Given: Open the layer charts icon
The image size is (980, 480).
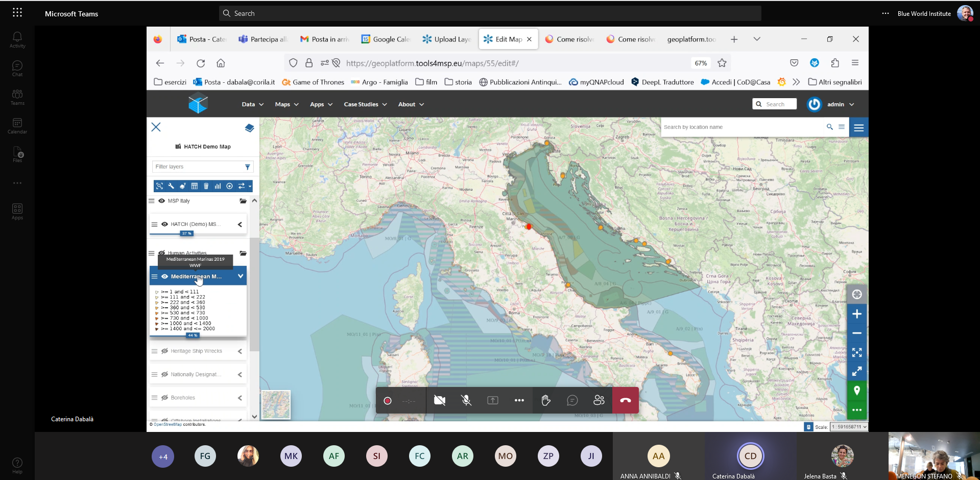Looking at the screenshot, I should tap(218, 186).
